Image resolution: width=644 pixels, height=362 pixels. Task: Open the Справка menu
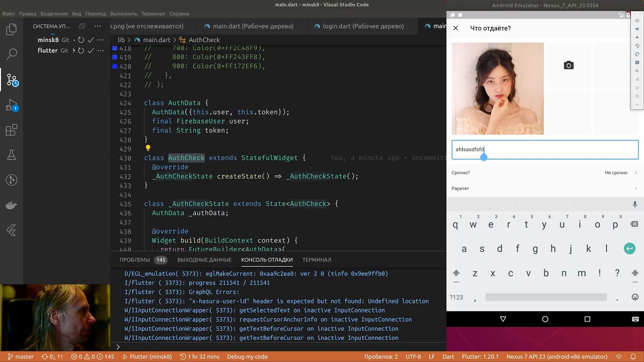(x=179, y=14)
